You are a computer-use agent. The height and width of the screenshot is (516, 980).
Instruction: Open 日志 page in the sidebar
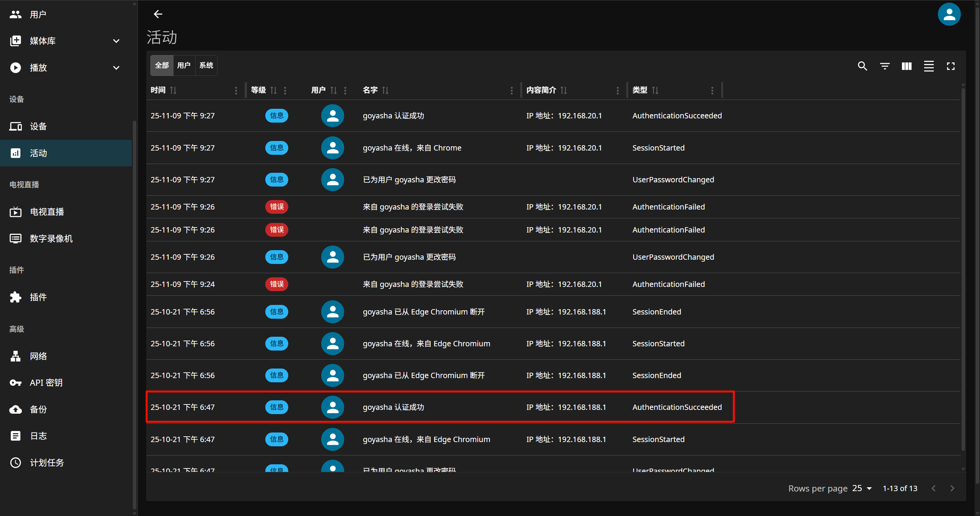click(x=38, y=436)
